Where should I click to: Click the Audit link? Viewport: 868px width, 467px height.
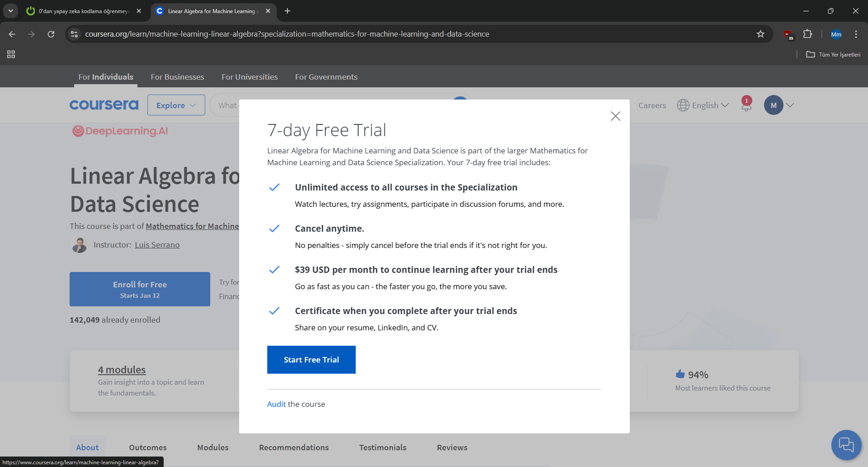pos(276,404)
